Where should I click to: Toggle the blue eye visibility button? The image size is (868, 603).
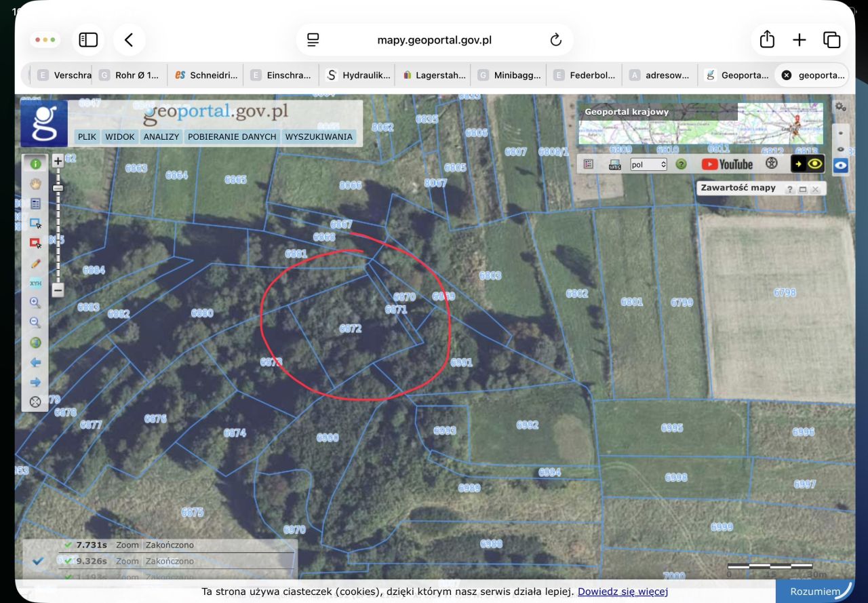[x=841, y=165]
